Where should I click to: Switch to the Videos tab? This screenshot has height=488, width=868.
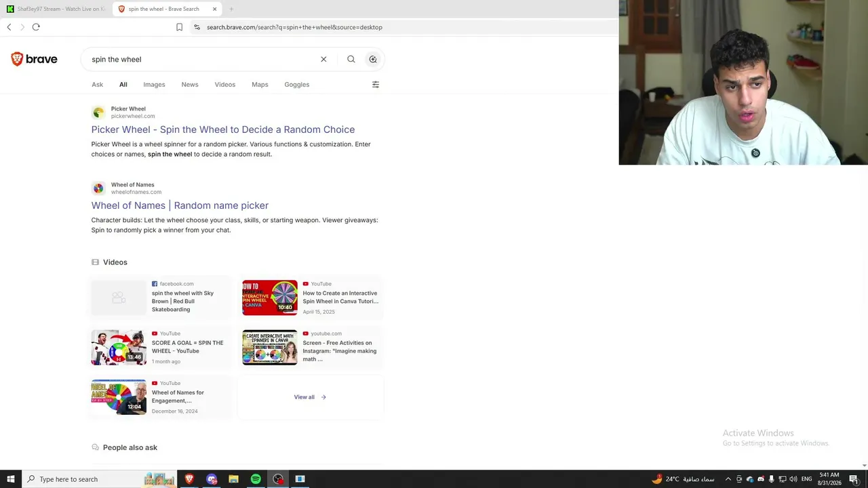click(225, 85)
